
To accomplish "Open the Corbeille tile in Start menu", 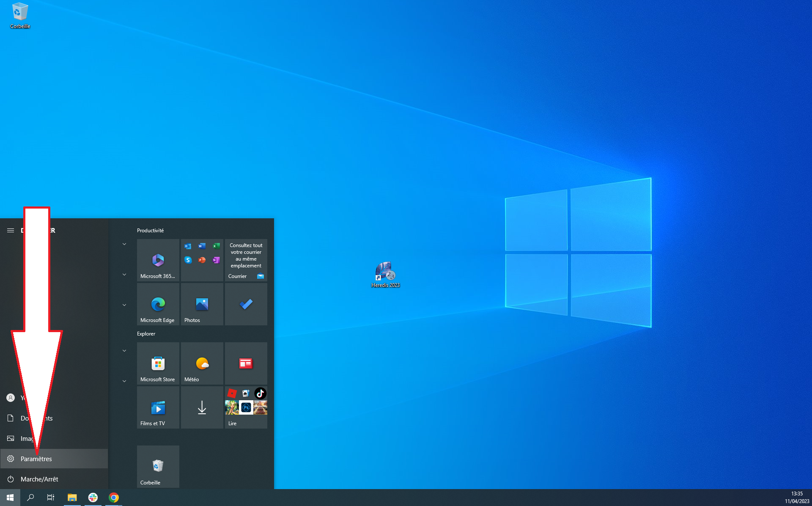I will [x=158, y=466].
